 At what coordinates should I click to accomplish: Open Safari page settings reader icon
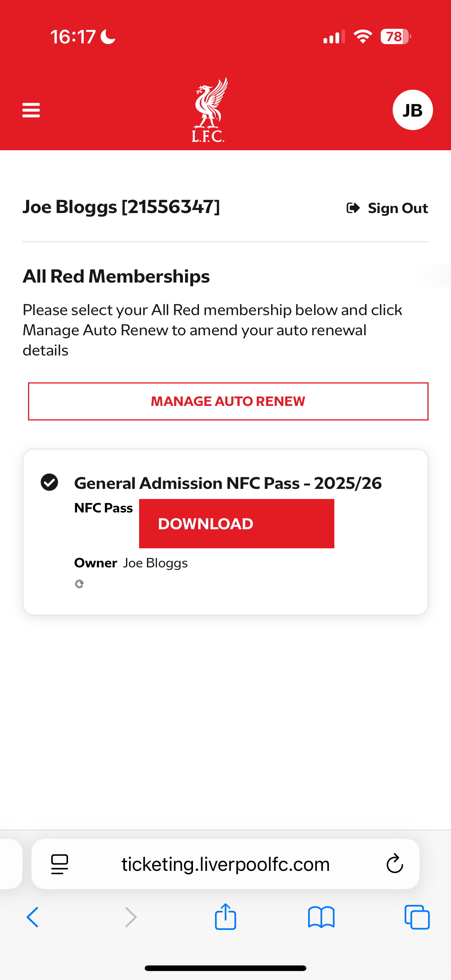[x=59, y=864]
